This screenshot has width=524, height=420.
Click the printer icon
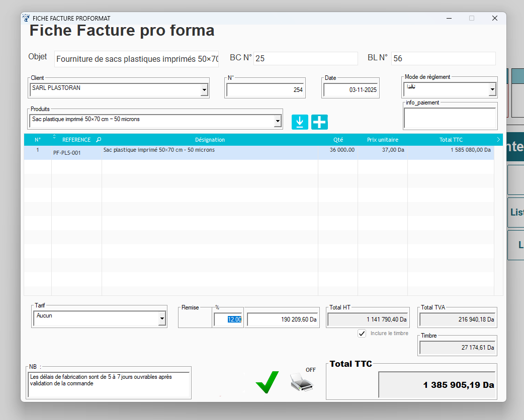301,383
